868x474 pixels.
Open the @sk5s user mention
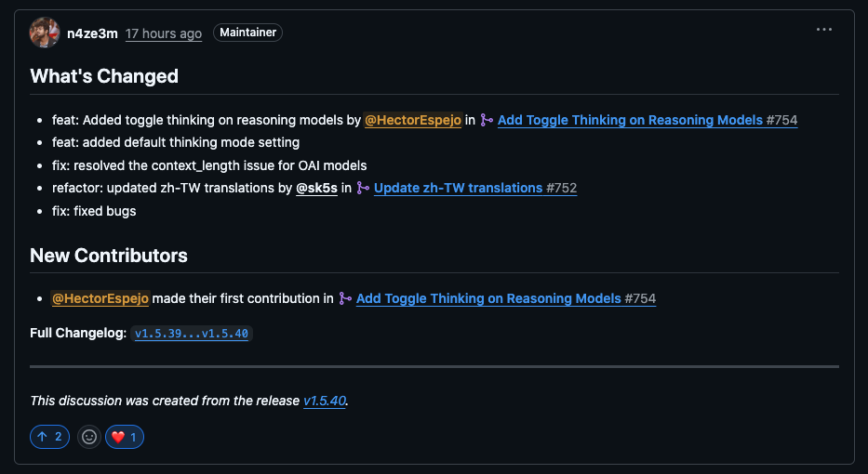(315, 188)
